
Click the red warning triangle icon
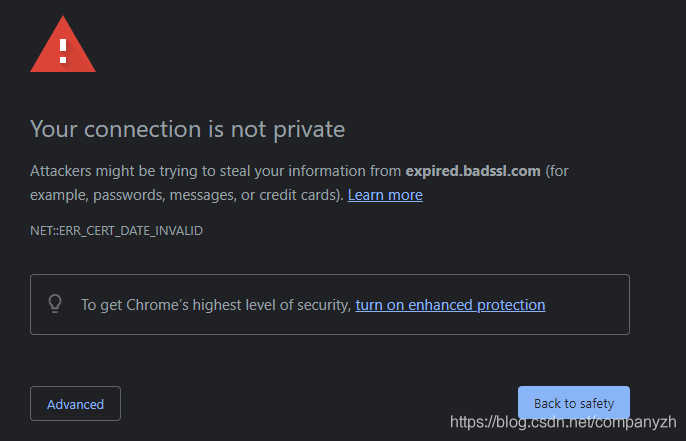click(63, 48)
